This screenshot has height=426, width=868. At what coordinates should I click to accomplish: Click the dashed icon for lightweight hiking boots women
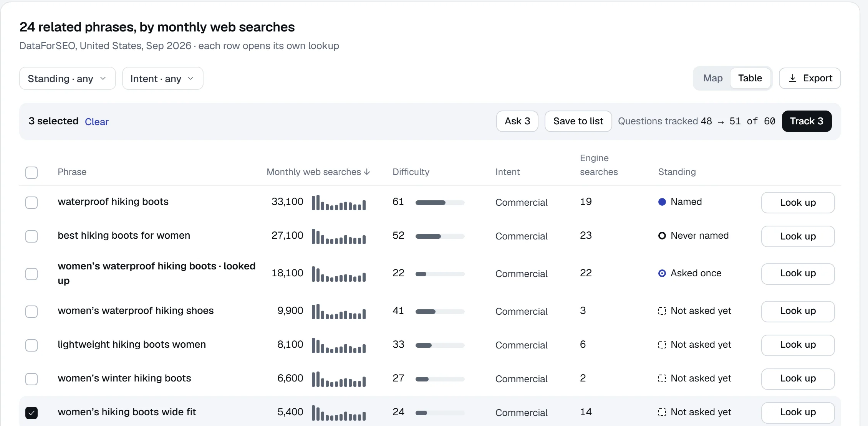662,345
